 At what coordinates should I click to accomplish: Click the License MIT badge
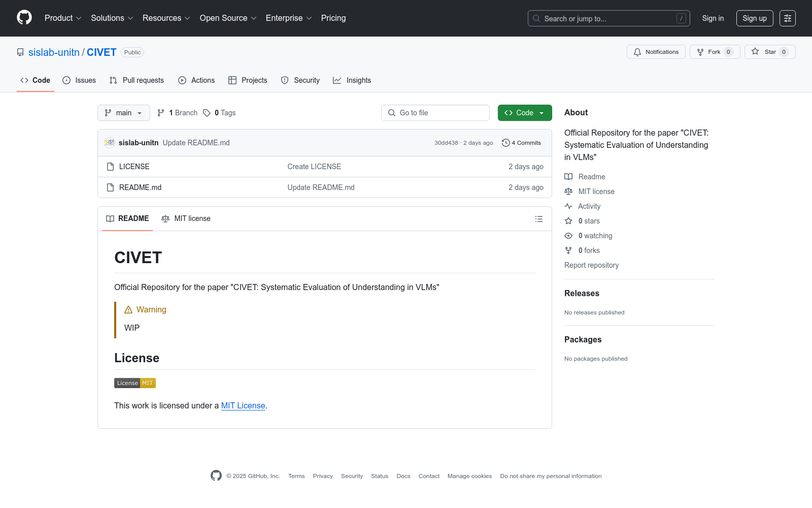click(x=135, y=383)
